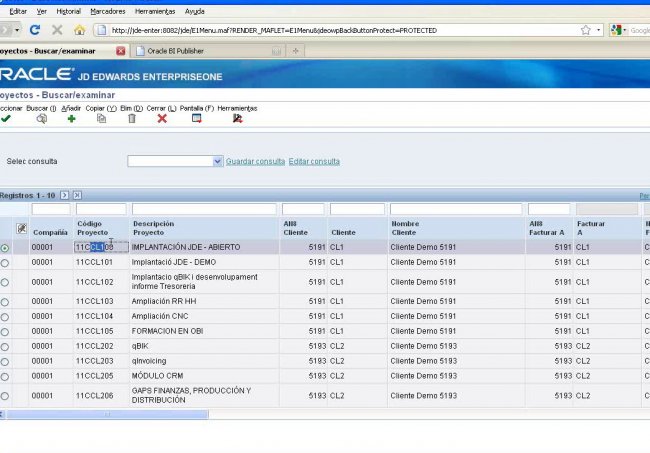Open the Ayuda menu
Screen dimensions: 650x453
(x=194, y=11)
